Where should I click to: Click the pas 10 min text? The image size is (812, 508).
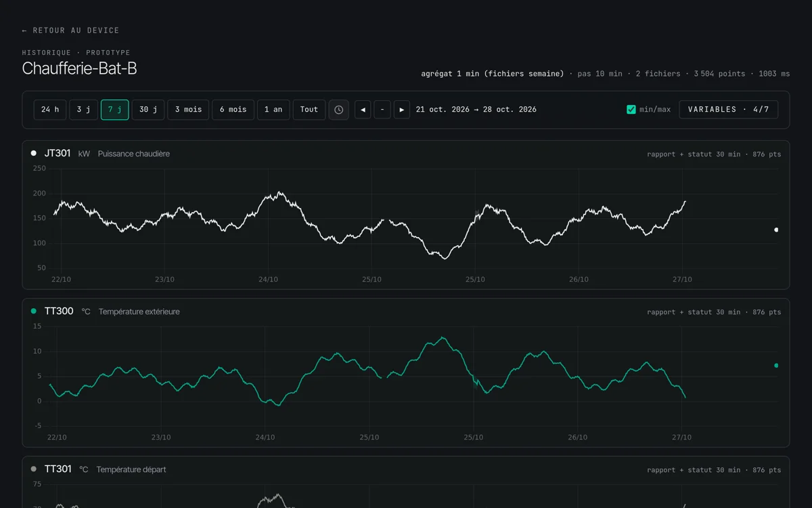click(x=600, y=74)
